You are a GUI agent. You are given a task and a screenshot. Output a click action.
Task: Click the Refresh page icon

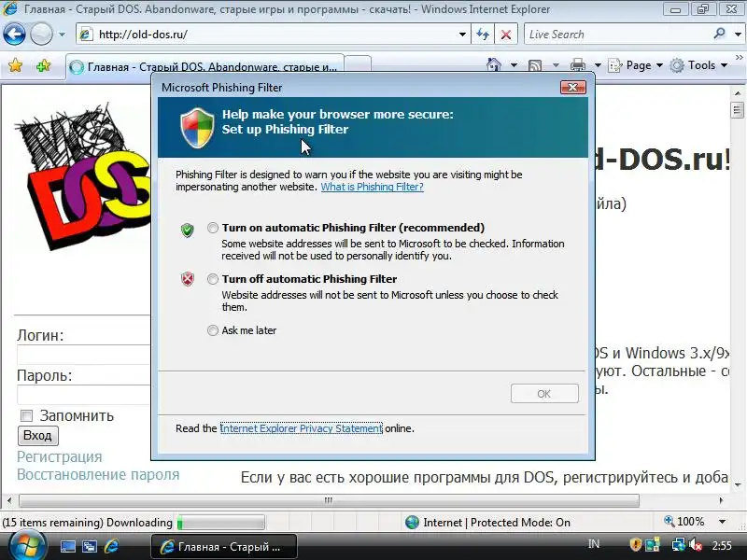(483, 35)
